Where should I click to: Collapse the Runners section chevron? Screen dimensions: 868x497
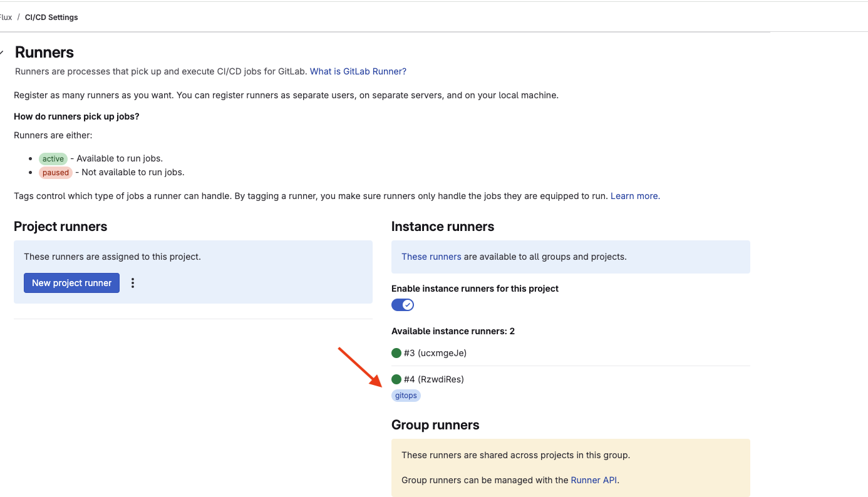click(x=2, y=53)
